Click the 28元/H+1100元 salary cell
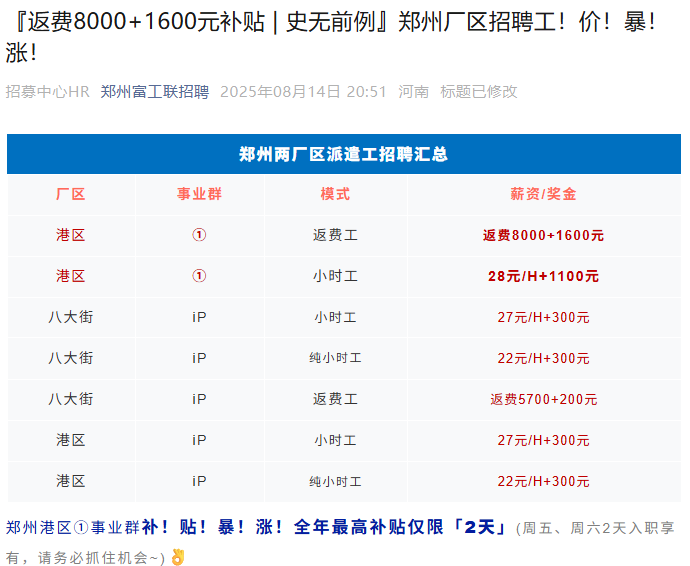This screenshot has width=690, height=566. 543,277
